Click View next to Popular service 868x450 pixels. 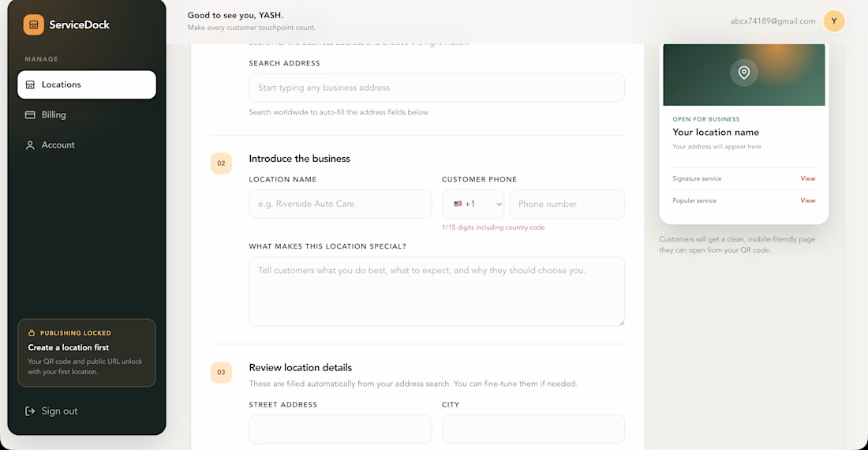coord(808,201)
